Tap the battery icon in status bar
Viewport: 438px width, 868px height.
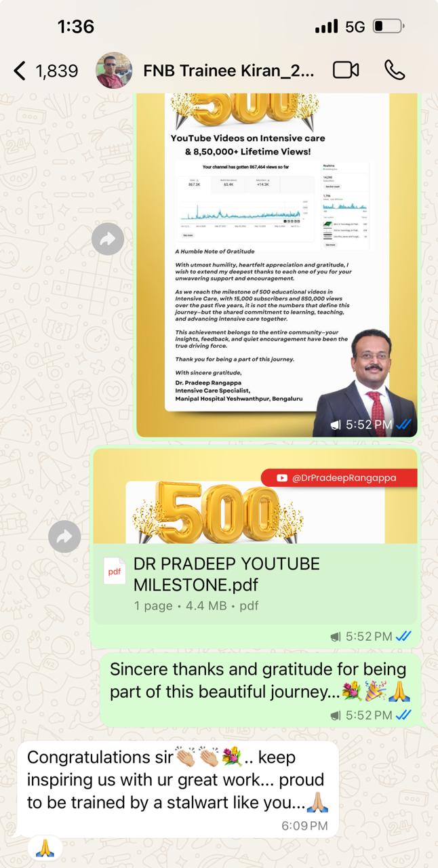[389, 27]
